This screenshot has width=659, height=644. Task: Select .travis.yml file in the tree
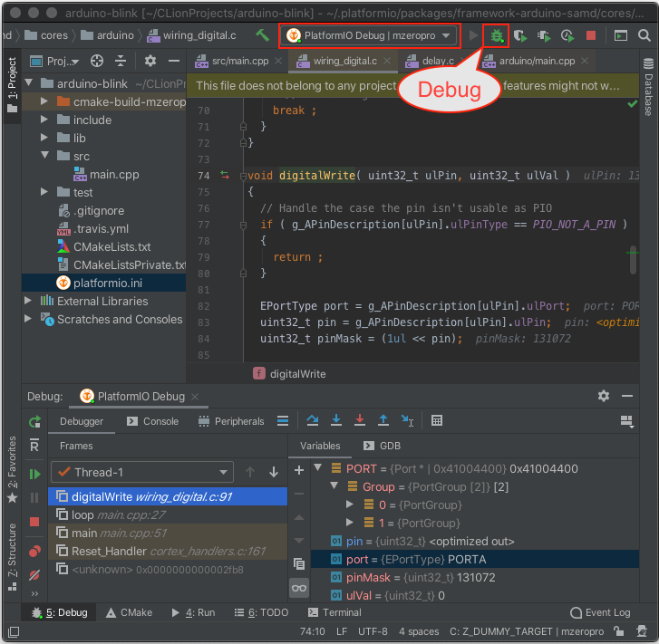tap(92, 229)
